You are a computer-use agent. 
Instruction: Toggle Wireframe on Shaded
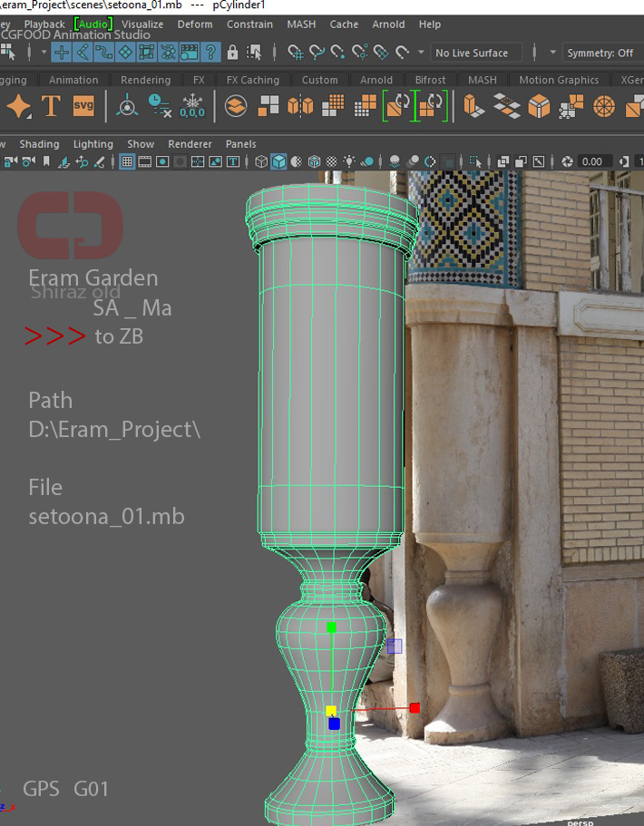(x=314, y=161)
